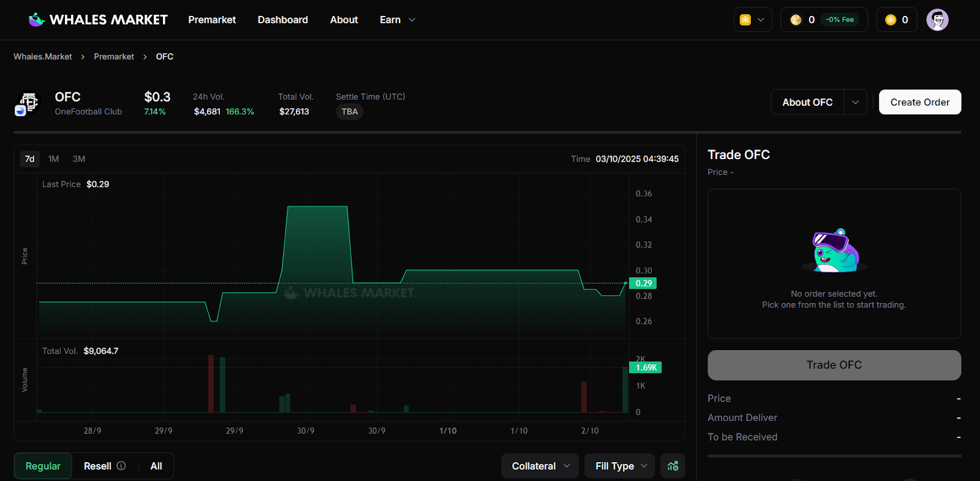Viewport: 980px width, 481px height.
Task: Open the Collateral filter dropdown
Action: 540,466
